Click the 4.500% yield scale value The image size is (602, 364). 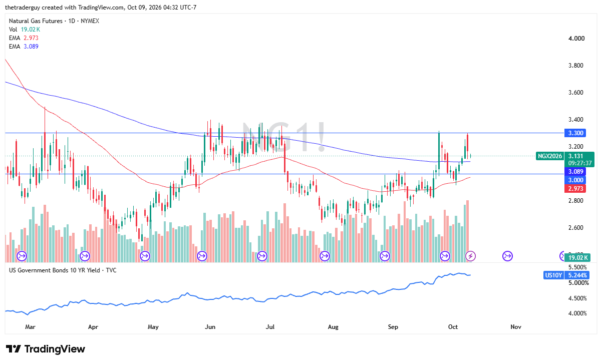(x=577, y=298)
